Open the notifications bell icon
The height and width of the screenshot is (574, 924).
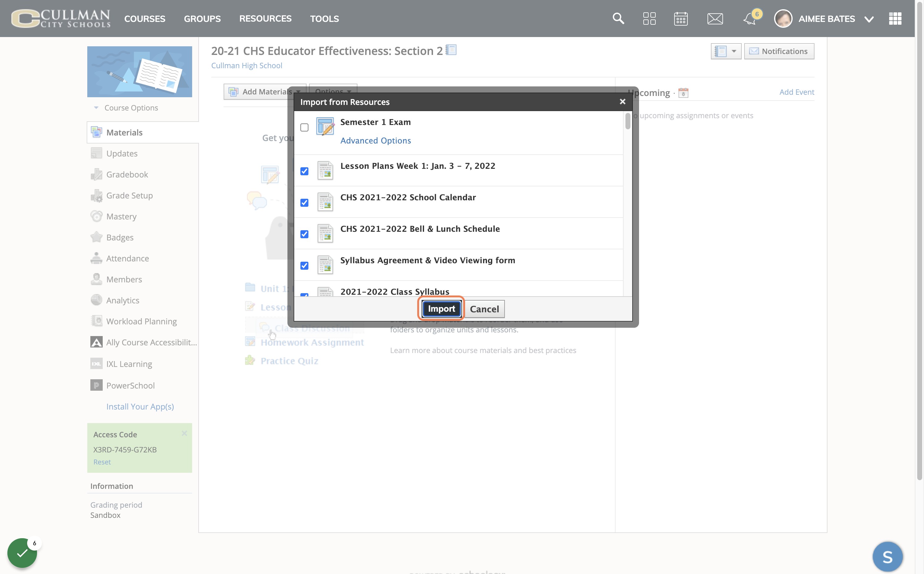click(x=750, y=18)
